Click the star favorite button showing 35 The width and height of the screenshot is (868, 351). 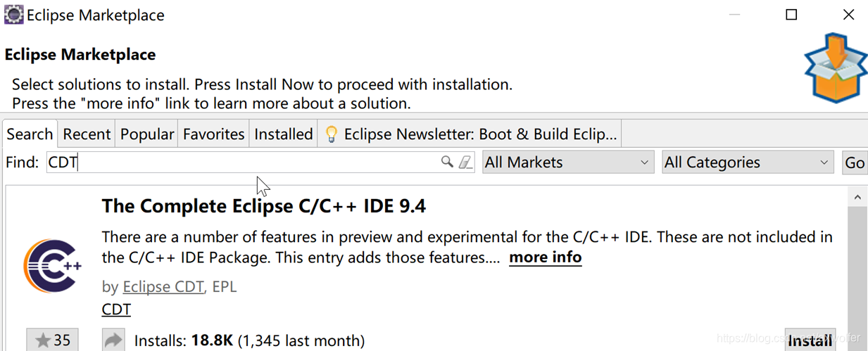click(x=53, y=340)
